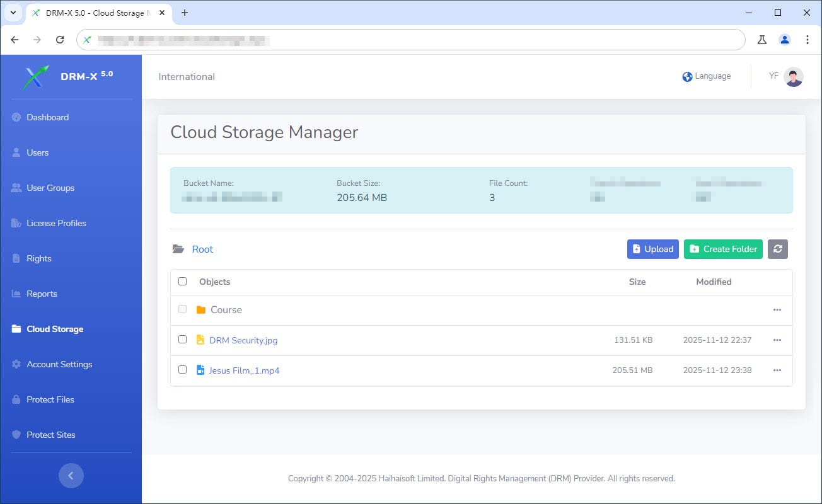The width and height of the screenshot is (822, 504).
Task: Click the Protect Files lock icon
Action: pos(16,399)
